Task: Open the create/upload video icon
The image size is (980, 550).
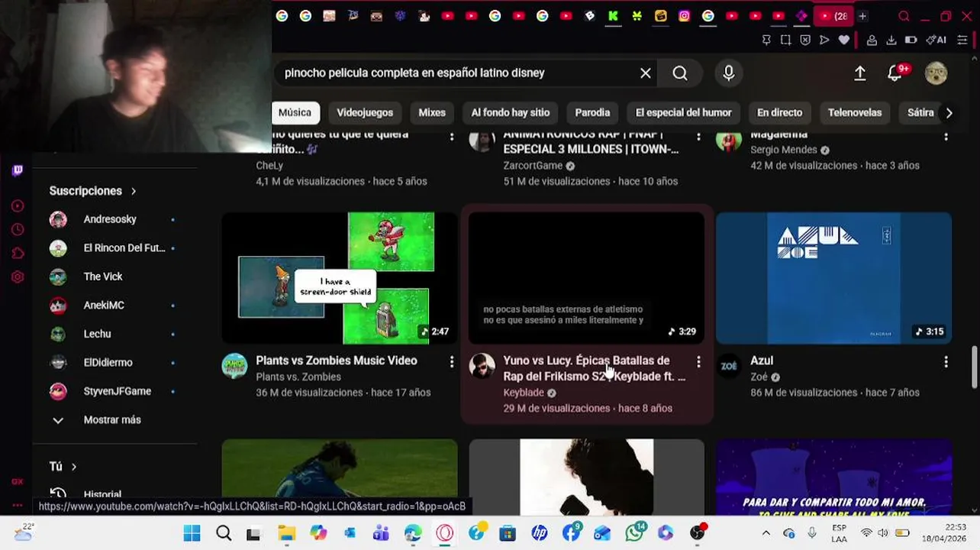Action: point(860,73)
